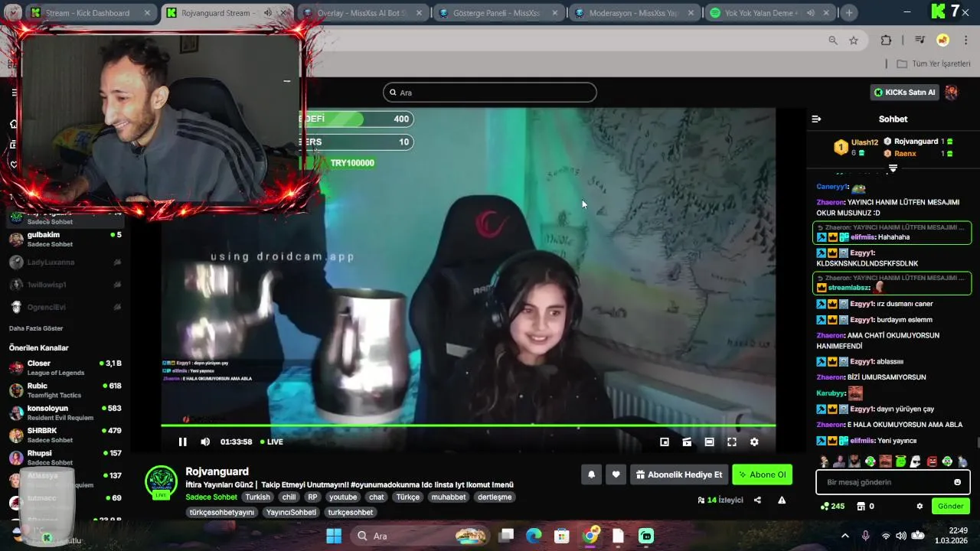
Task: Open the media control icon in Chrome toolbar
Action: (x=920, y=41)
